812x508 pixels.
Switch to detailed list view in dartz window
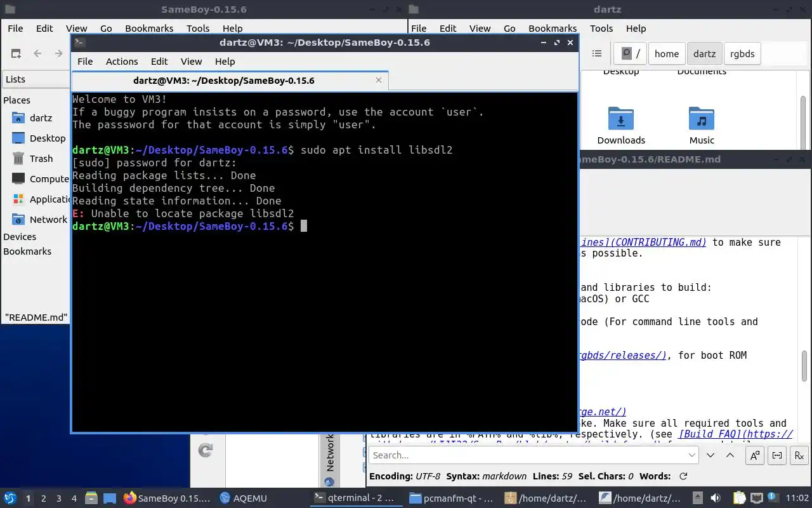tap(596, 54)
